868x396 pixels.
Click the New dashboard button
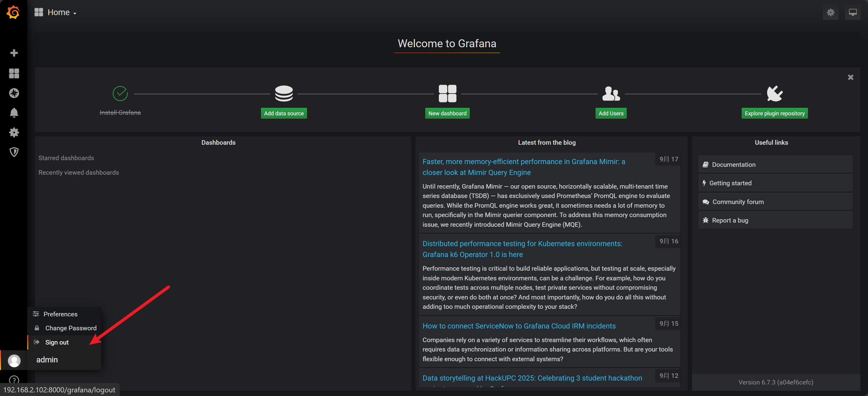(x=447, y=114)
